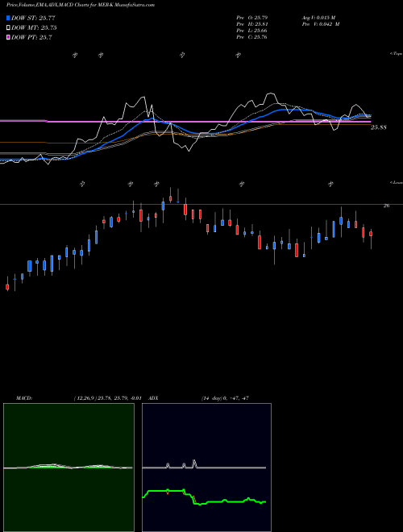Viewport: 403px width, 532px height.
Task: Click the 'Pre L: 25.66' value
Action: coord(251,31)
